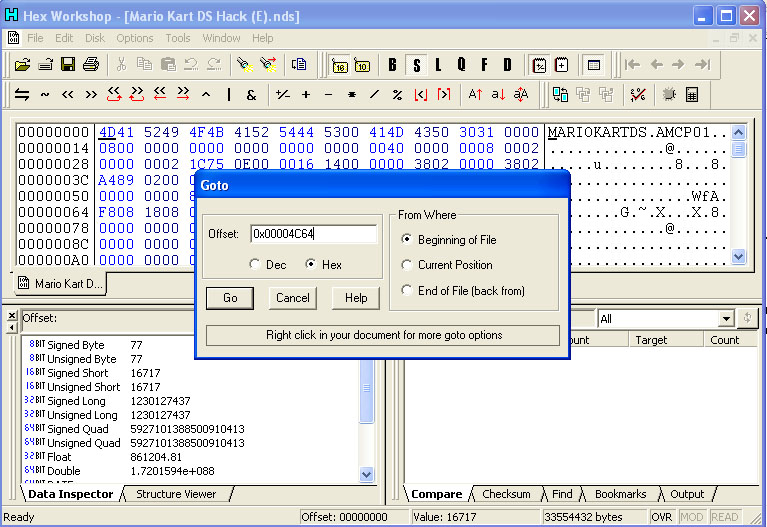Click the Help button in Goto dialog
The image size is (767, 527).
(356, 298)
